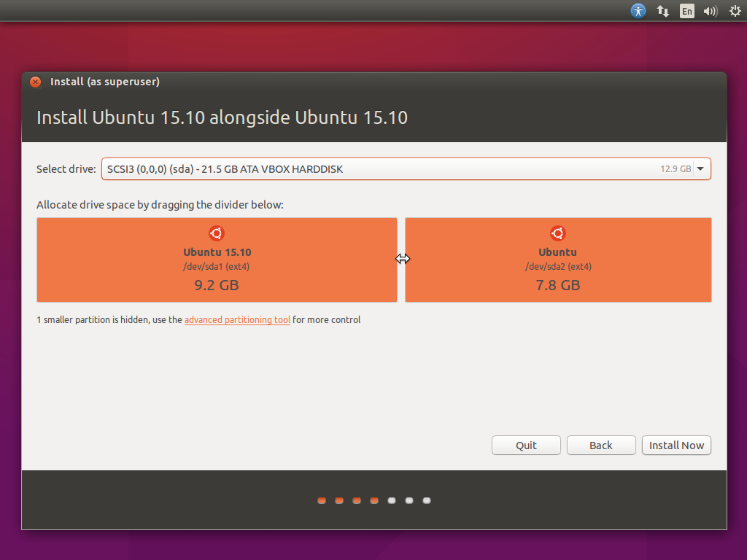
Task: Open the advanced partitioning tool link
Action: click(x=237, y=319)
